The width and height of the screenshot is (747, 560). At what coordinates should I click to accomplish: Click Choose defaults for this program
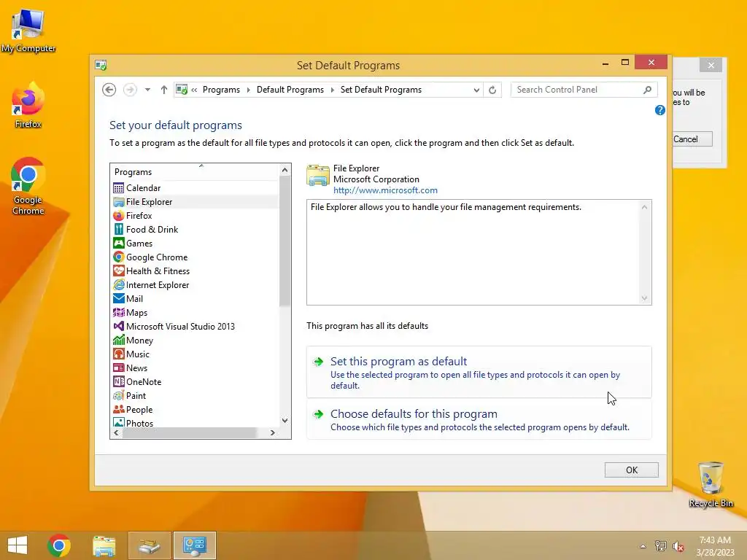pos(479,419)
